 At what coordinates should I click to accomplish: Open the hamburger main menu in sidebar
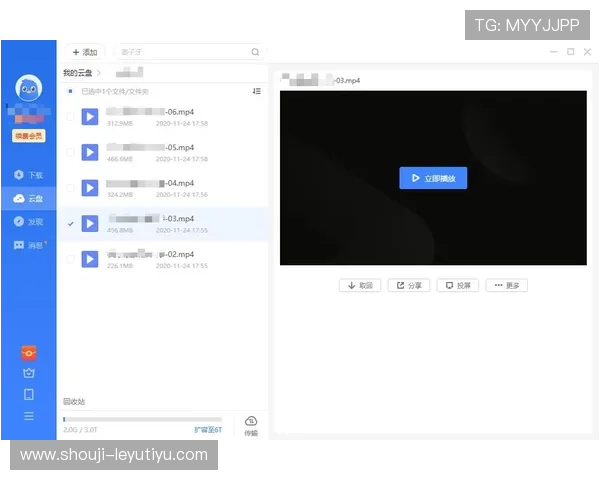pos(28,416)
